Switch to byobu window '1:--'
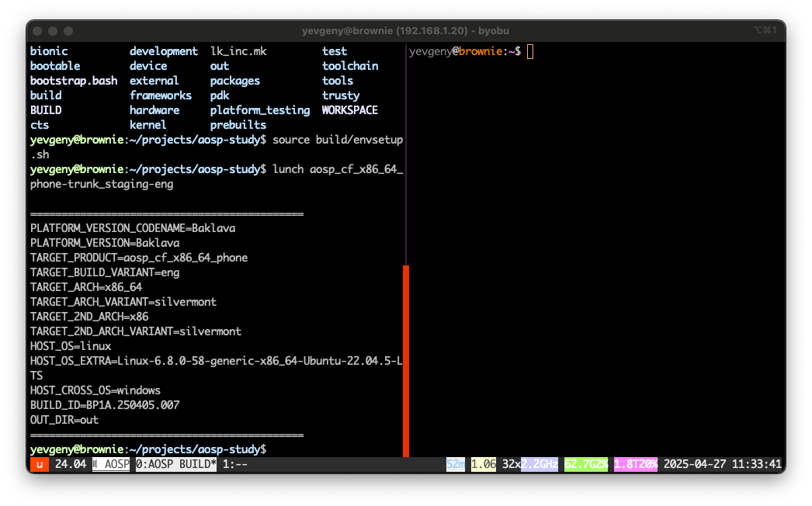 point(235,464)
